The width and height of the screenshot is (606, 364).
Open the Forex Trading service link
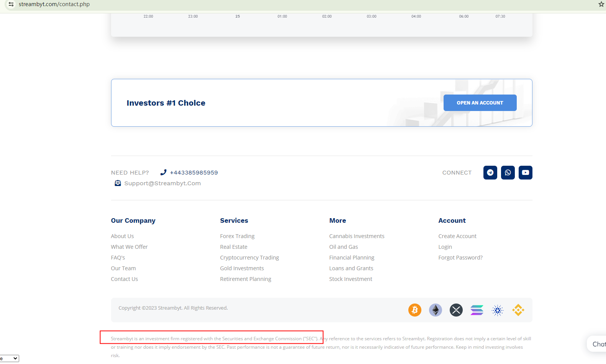237,236
